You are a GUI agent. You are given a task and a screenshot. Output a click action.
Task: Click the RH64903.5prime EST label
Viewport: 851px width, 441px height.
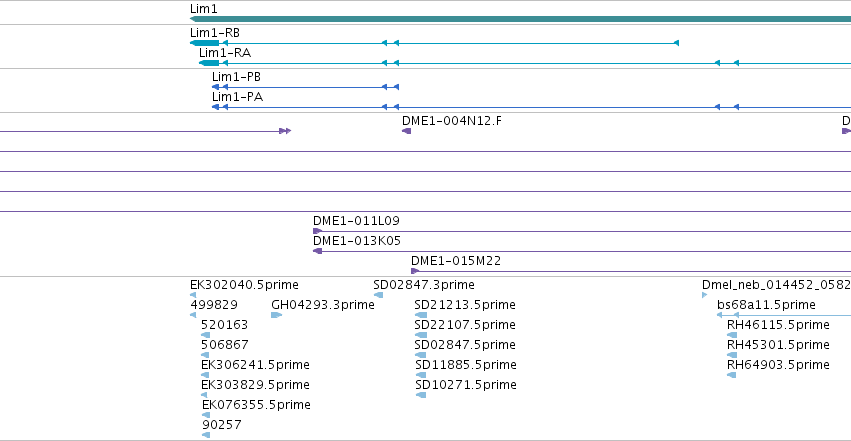click(778, 365)
